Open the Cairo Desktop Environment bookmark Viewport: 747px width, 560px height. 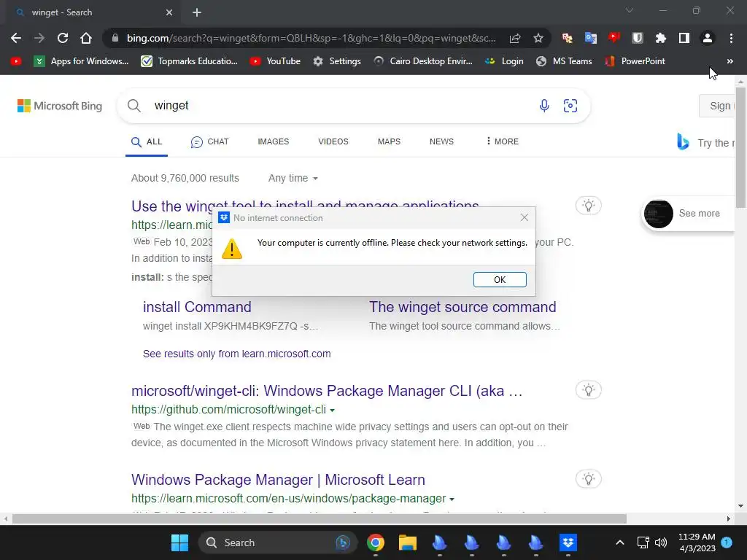tap(423, 61)
